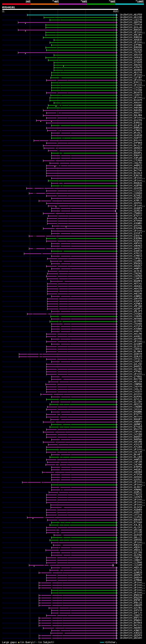The image size is (146, 644).
Task: Click the cyan ~100% identity legend segment
Action: point(130,4)
